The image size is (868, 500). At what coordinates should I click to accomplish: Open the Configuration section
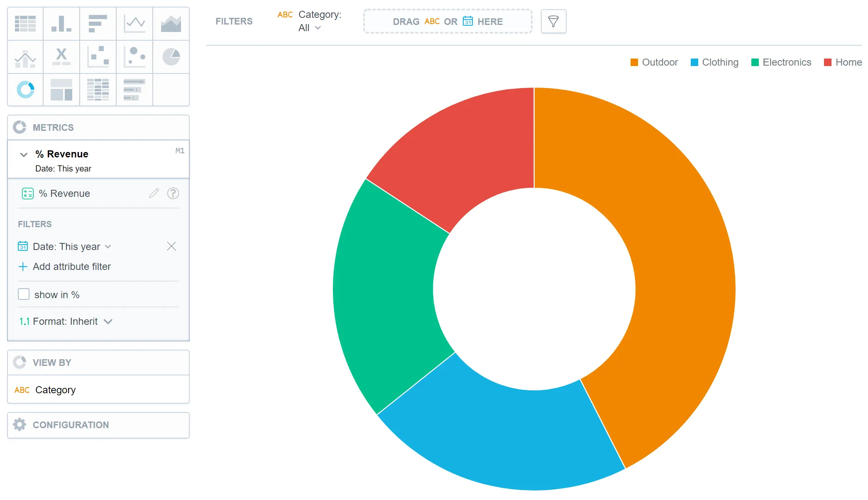pos(71,425)
